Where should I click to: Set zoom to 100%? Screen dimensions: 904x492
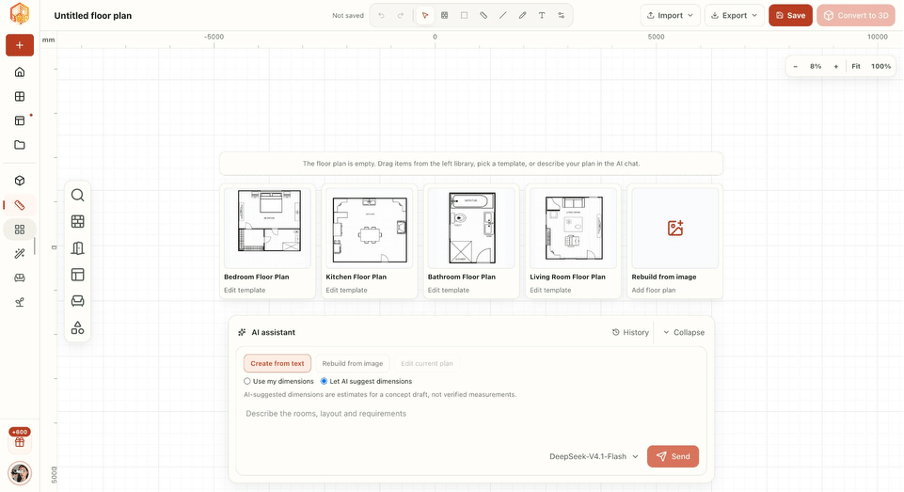tap(880, 66)
